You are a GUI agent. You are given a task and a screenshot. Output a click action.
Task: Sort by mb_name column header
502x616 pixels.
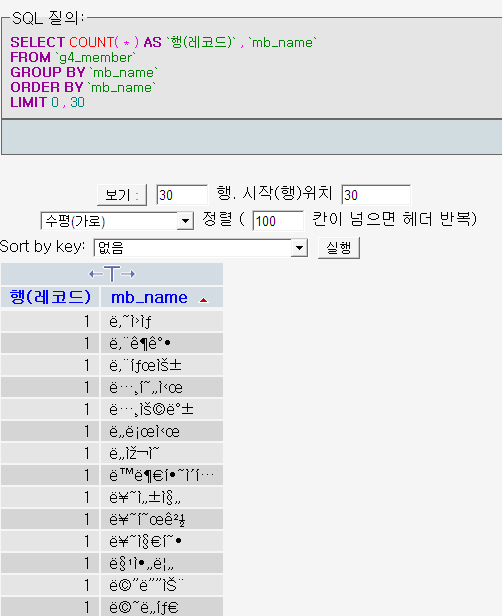pos(149,297)
